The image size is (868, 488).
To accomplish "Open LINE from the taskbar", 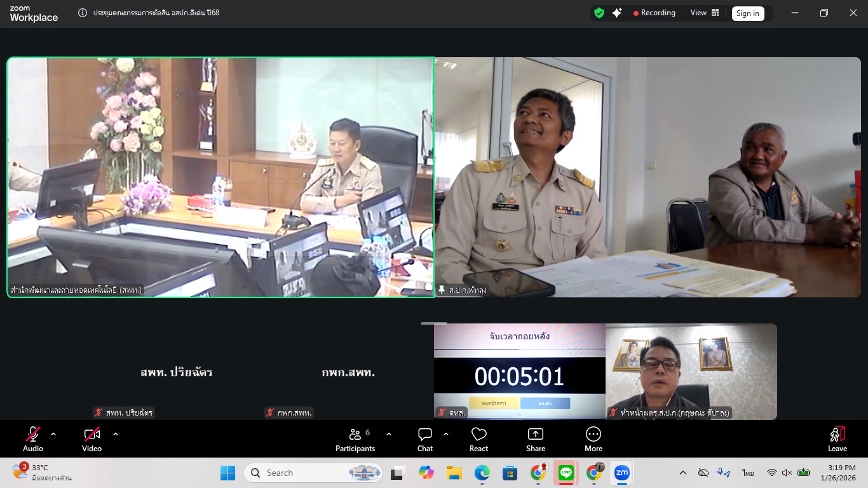I will (566, 473).
